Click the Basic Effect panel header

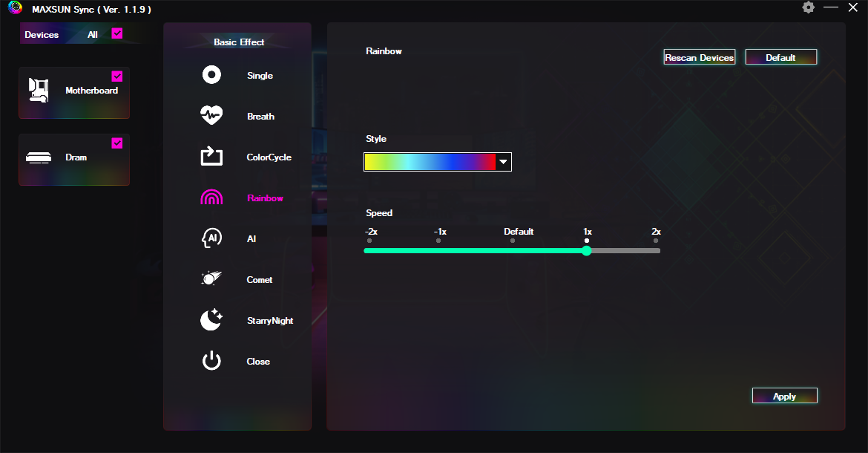[x=239, y=42]
